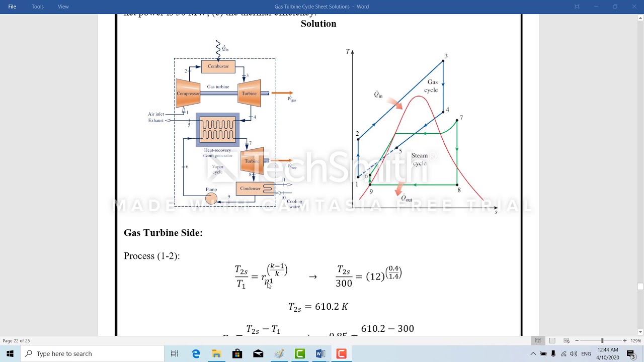This screenshot has height=362, width=644.
Task: Click the "Gas cycle" label on T-s diagram
Action: point(432,86)
